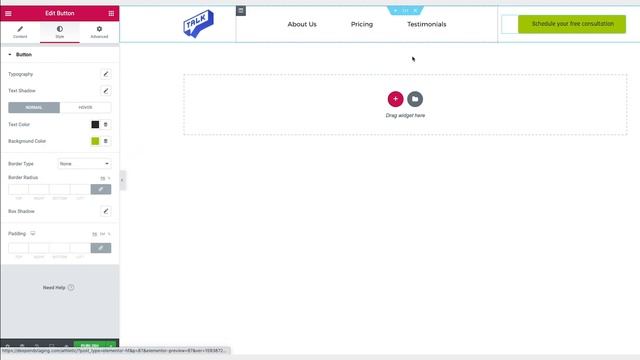This screenshot has height=360, width=640.
Task: Click the Border Radius top field
Action: [x=18, y=189]
